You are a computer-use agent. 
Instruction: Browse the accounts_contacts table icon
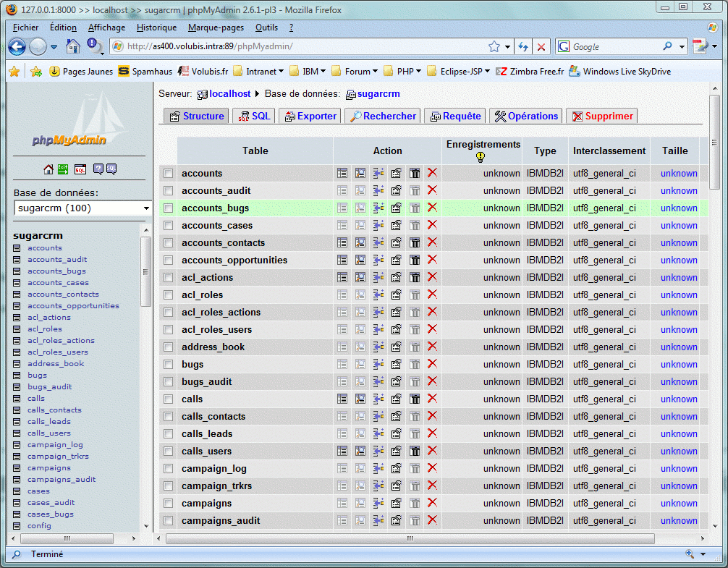click(x=342, y=242)
